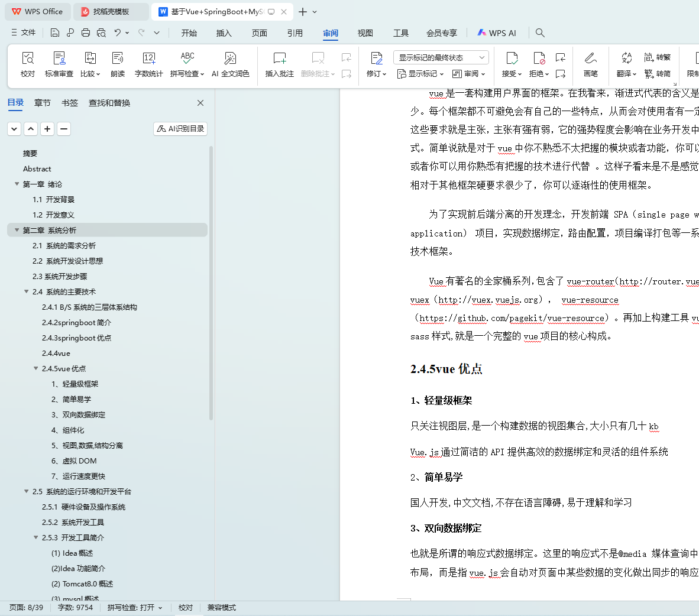The width and height of the screenshot is (699, 616).
Task: Collapse the 2.5 系统的运行环境和开发平台 node
Action: coord(26,492)
